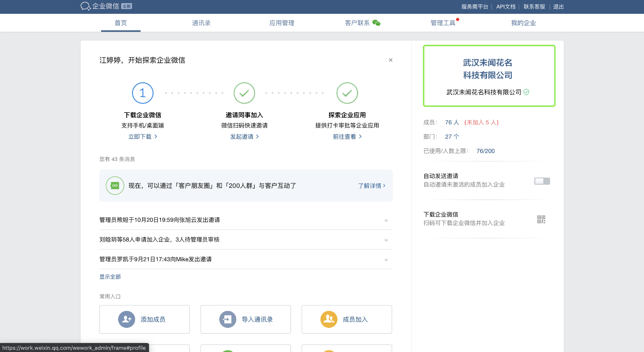644x352 pixels.
Task: Click the member count 76 人
Action: pos(452,122)
